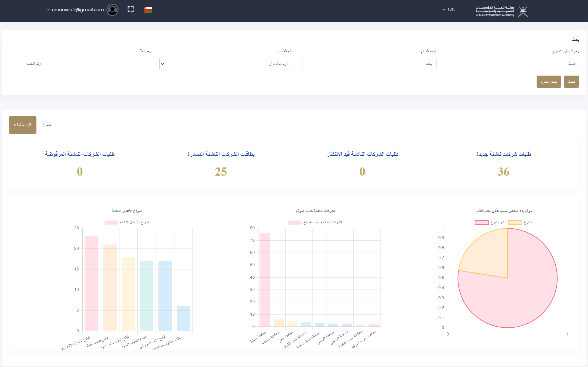Switch to the تفاصيل tab
Screen dimensions: 588x367
click(47, 125)
